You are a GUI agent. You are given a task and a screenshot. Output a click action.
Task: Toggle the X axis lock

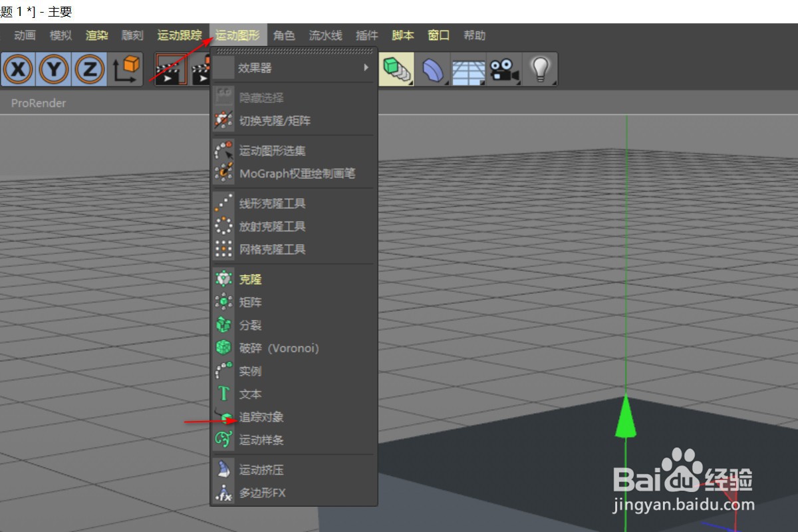tap(18, 68)
